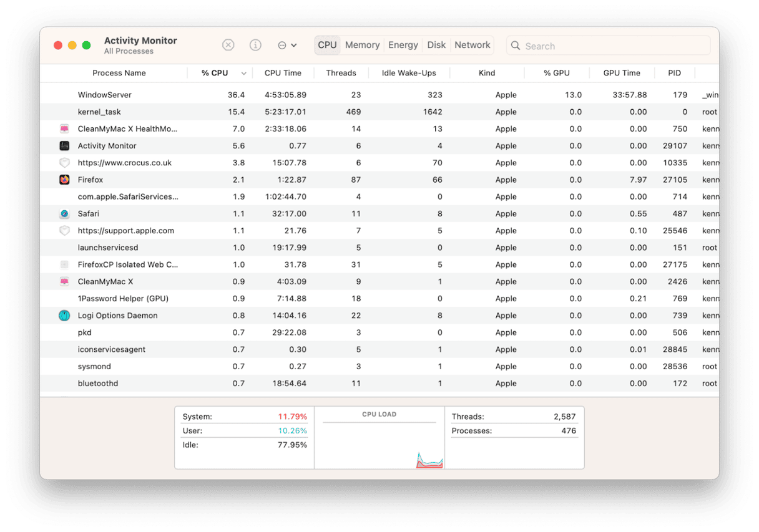Open the Disk tab
This screenshot has height=532, width=759.
click(x=436, y=45)
